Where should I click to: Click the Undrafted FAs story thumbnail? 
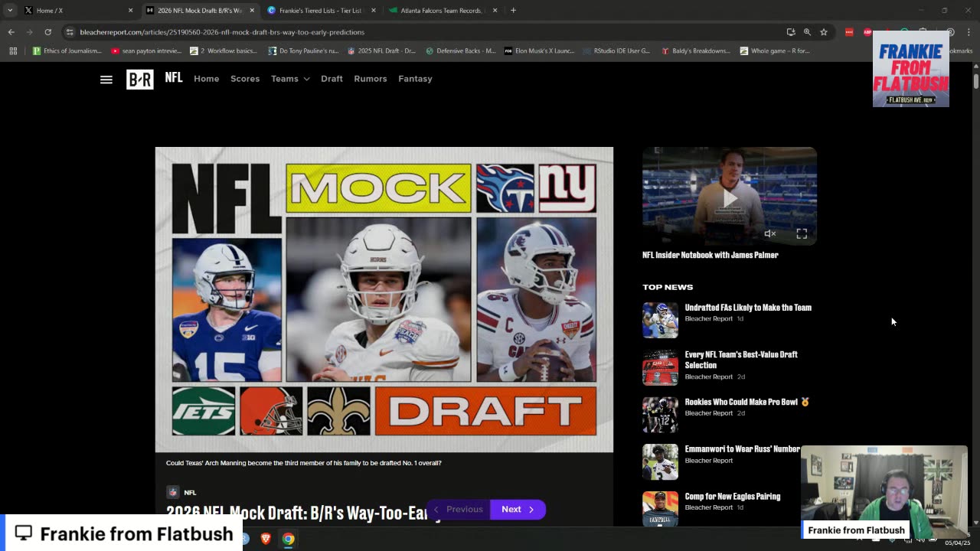(x=660, y=320)
